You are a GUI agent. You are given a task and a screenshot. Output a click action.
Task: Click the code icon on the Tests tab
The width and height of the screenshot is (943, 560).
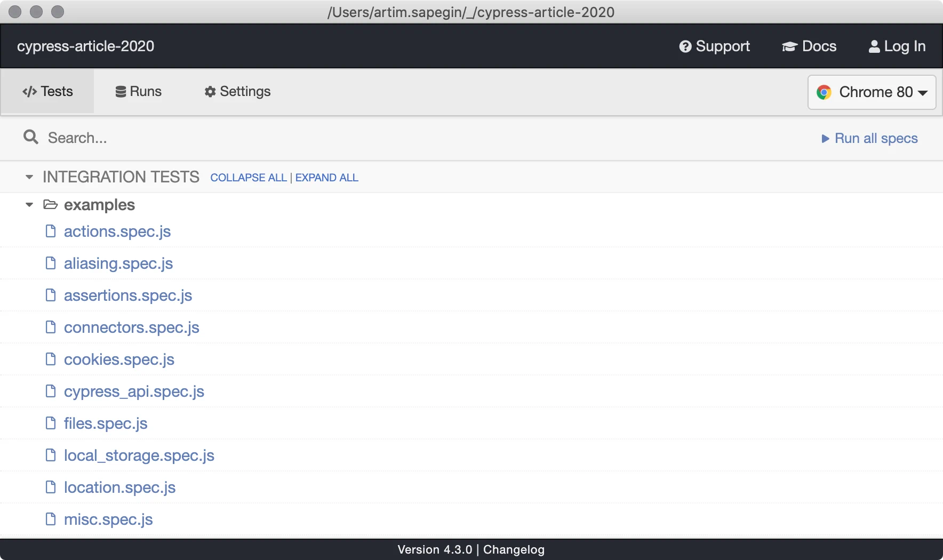pos(29,91)
